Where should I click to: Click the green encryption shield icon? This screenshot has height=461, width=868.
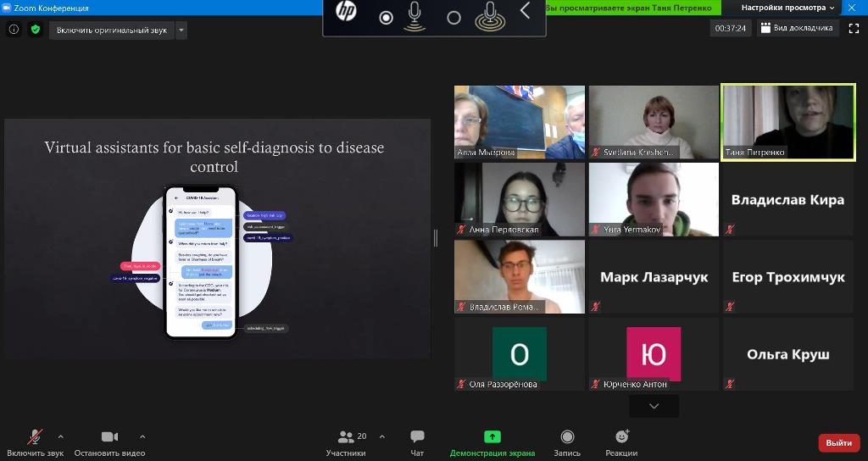coord(35,29)
